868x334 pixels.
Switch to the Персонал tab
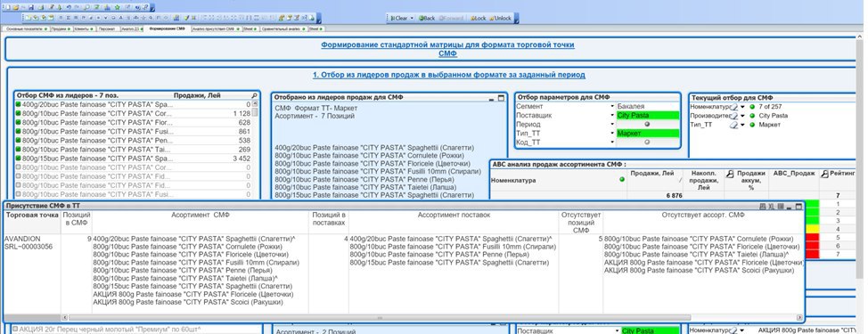[x=108, y=29]
